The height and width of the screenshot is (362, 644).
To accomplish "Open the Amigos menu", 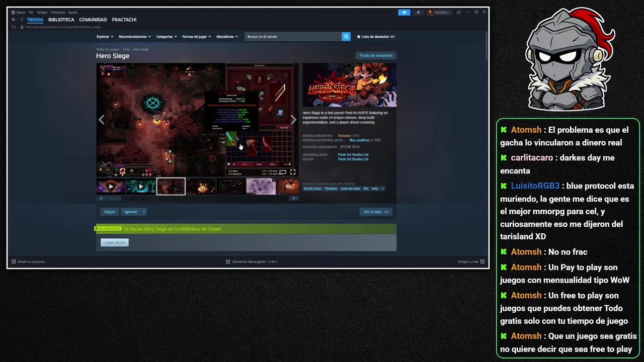I will (x=42, y=12).
